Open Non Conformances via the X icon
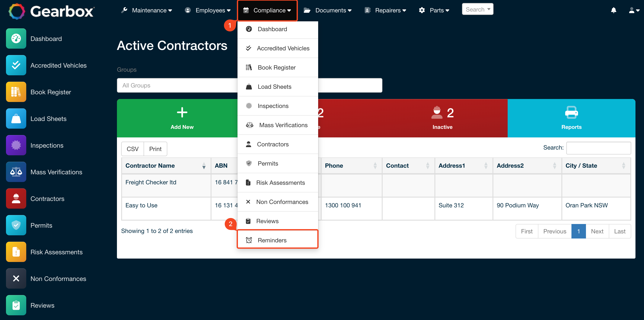The height and width of the screenshot is (320, 644). pos(16,278)
